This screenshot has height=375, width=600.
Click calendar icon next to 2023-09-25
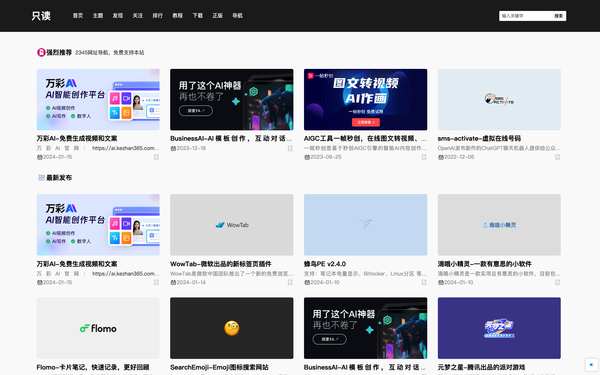(307, 157)
